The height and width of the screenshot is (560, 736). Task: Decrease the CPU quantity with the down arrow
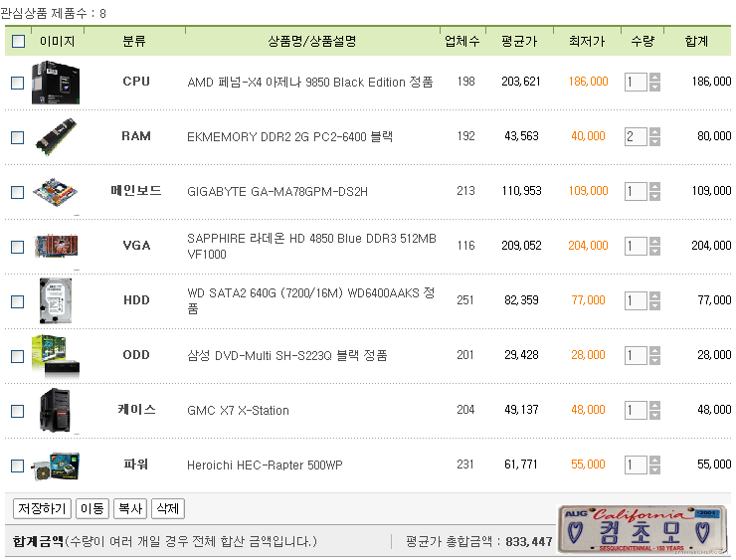[x=654, y=87]
